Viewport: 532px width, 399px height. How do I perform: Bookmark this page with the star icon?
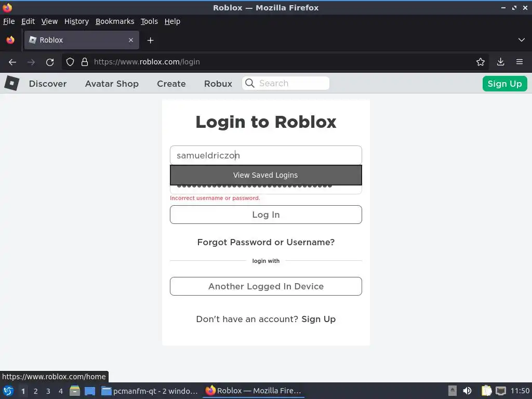tap(481, 62)
